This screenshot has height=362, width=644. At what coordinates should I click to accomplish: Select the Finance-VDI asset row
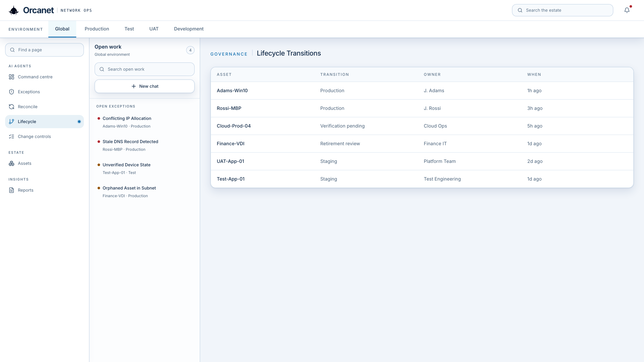[x=422, y=144]
